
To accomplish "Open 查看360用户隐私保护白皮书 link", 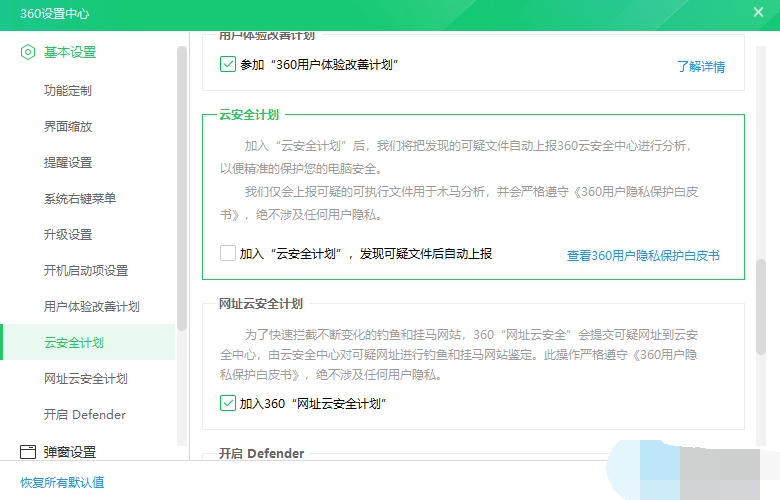I will [643, 256].
